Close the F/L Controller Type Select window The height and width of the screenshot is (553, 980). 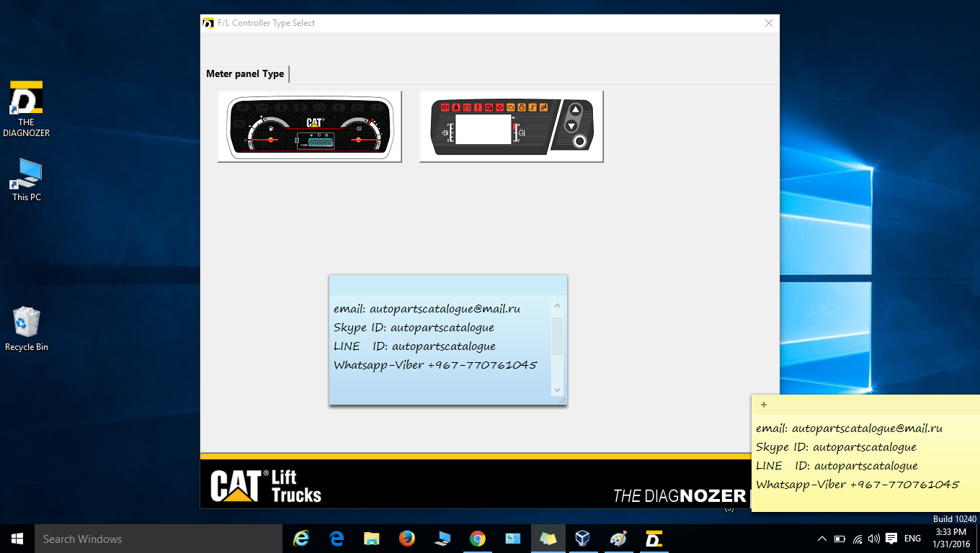click(x=768, y=23)
